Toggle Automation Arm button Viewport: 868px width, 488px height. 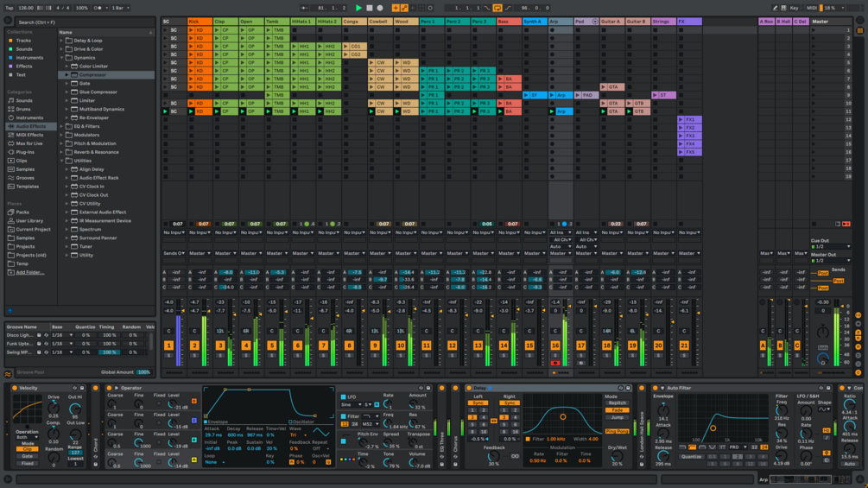404,8
